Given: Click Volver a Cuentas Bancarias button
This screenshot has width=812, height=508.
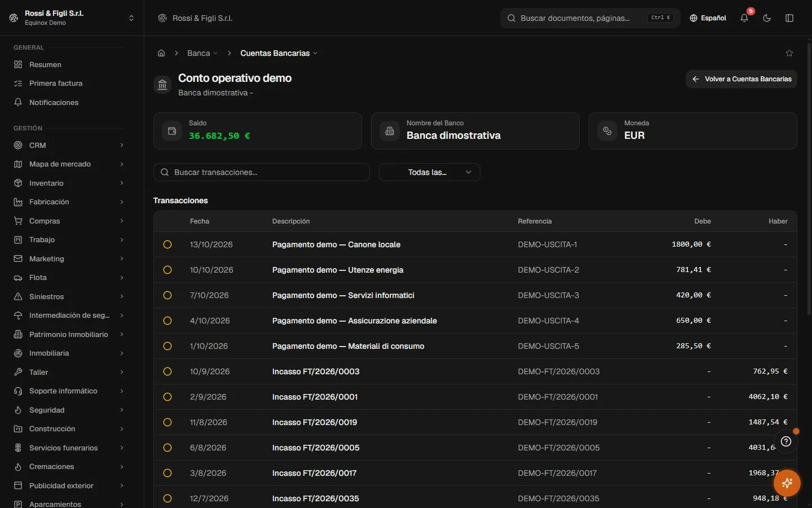Looking at the screenshot, I should pos(742,79).
